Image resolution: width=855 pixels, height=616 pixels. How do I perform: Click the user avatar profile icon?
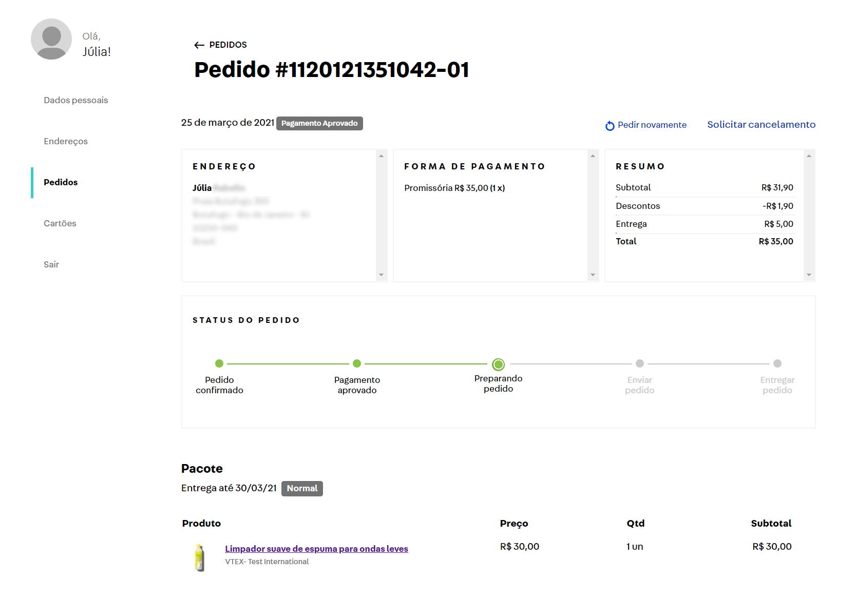click(51, 39)
